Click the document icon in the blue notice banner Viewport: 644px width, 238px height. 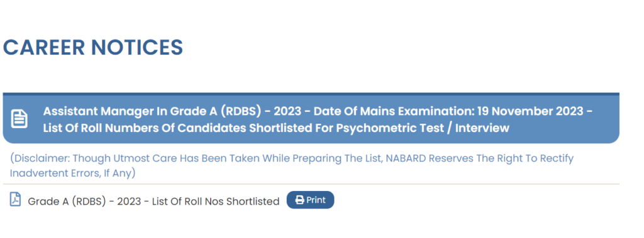[19, 119]
